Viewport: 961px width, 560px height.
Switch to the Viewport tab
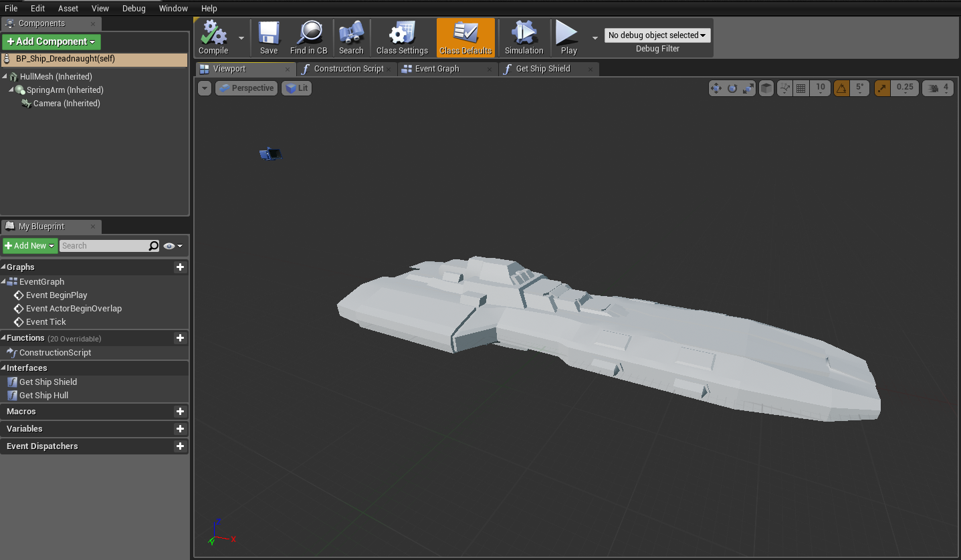(x=245, y=69)
